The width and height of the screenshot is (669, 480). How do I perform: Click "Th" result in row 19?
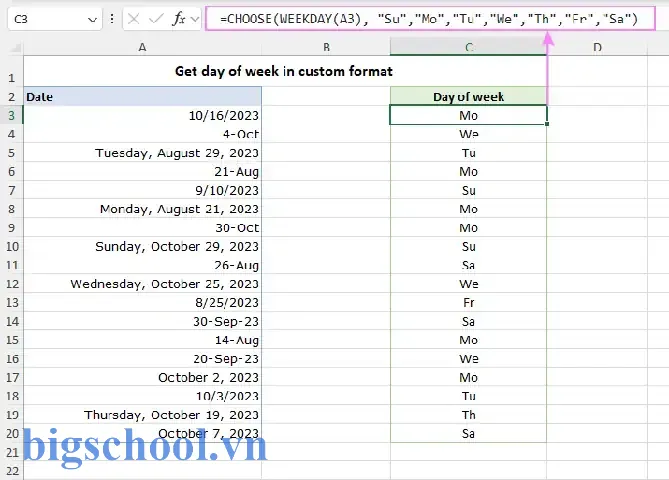point(468,415)
